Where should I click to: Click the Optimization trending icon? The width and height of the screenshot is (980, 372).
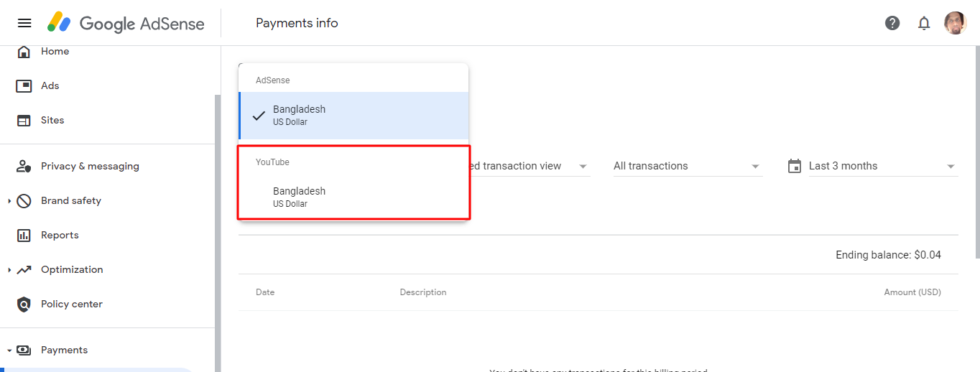tap(24, 269)
